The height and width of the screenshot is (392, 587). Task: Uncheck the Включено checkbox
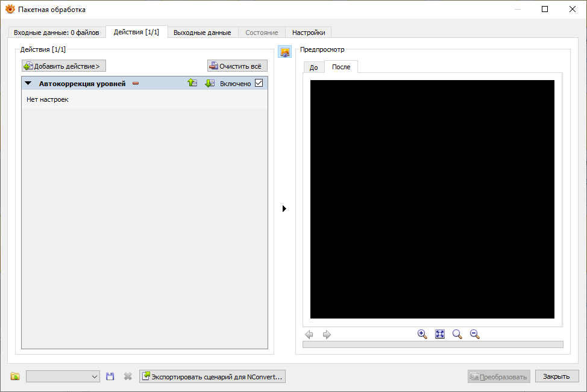259,83
